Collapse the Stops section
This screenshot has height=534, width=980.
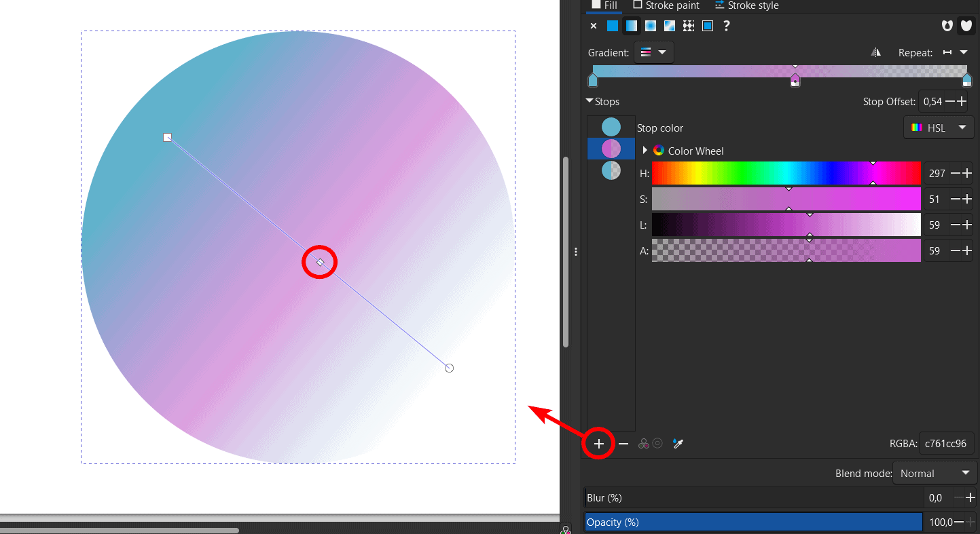[602, 102]
